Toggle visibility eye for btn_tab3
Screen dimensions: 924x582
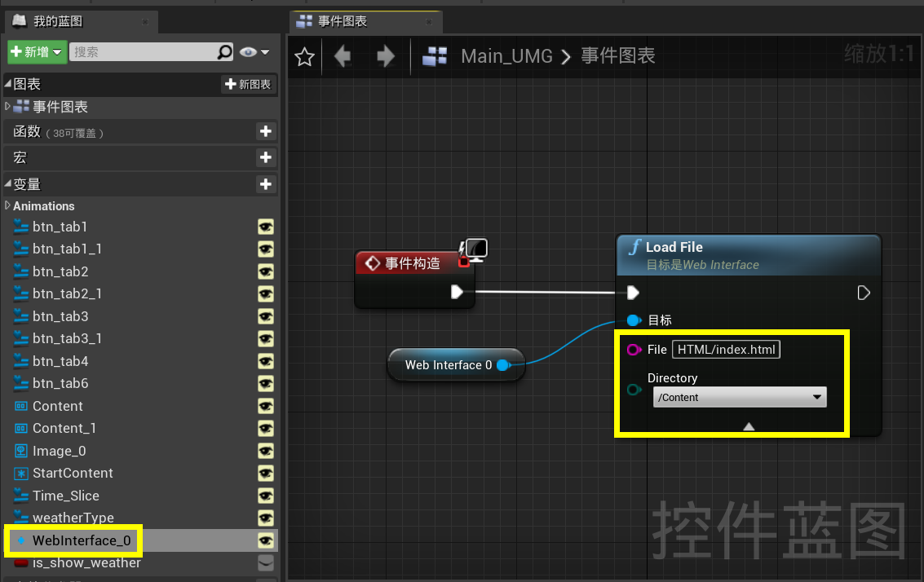[266, 316]
